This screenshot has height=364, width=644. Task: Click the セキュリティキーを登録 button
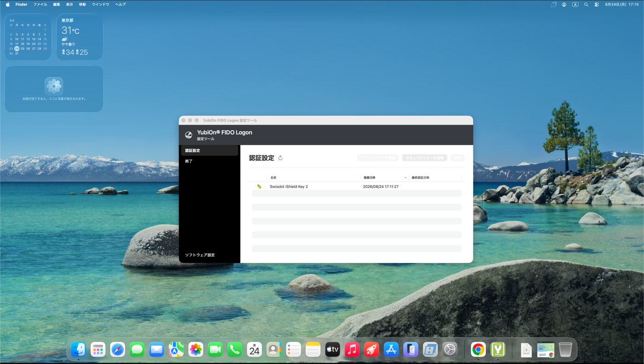[425, 158]
